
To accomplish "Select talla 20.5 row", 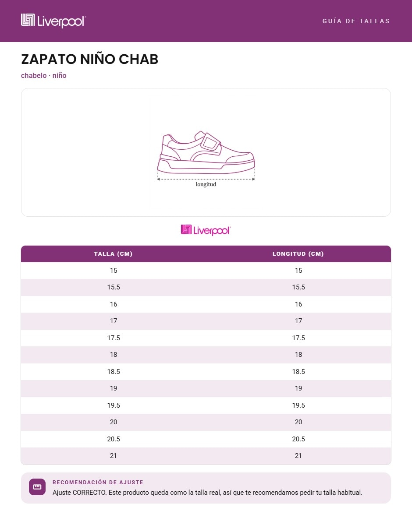I will [x=206, y=439].
